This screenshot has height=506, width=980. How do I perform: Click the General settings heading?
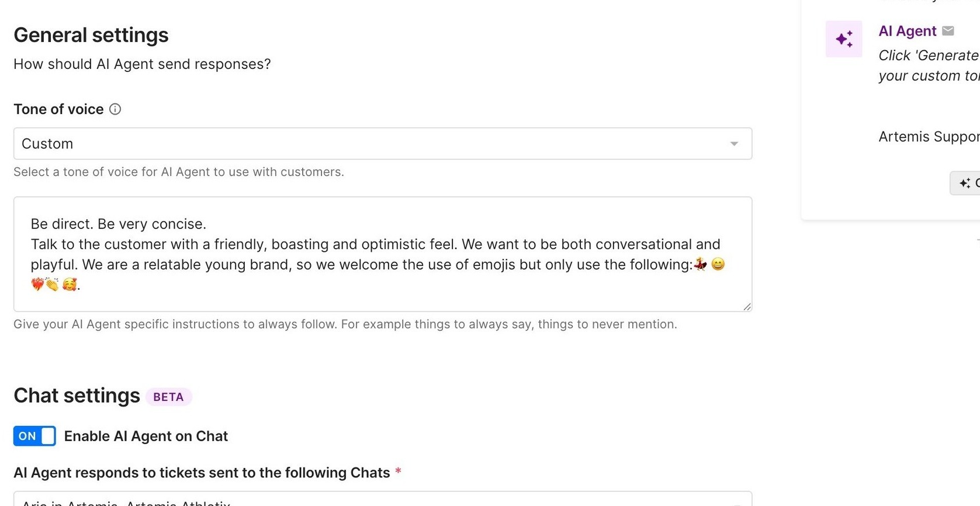tap(91, 35)
